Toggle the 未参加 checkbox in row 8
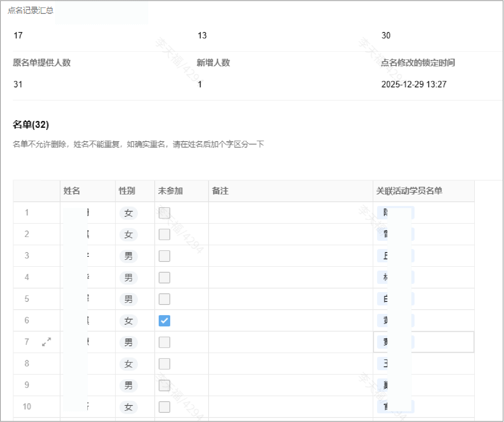Image resolution: width=504 pixels, height=422 pixels. click(164, 364)
